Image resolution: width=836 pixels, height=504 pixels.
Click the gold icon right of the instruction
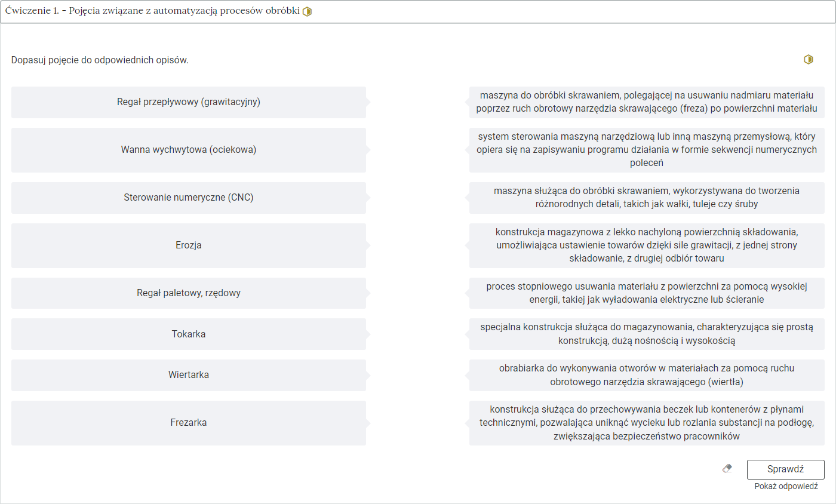[808, 60]
